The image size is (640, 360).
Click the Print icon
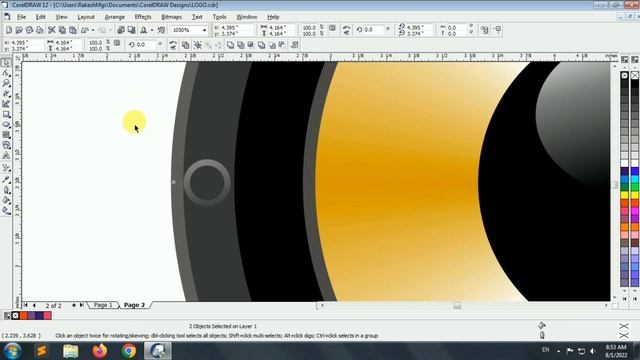[x=39, y=30]
